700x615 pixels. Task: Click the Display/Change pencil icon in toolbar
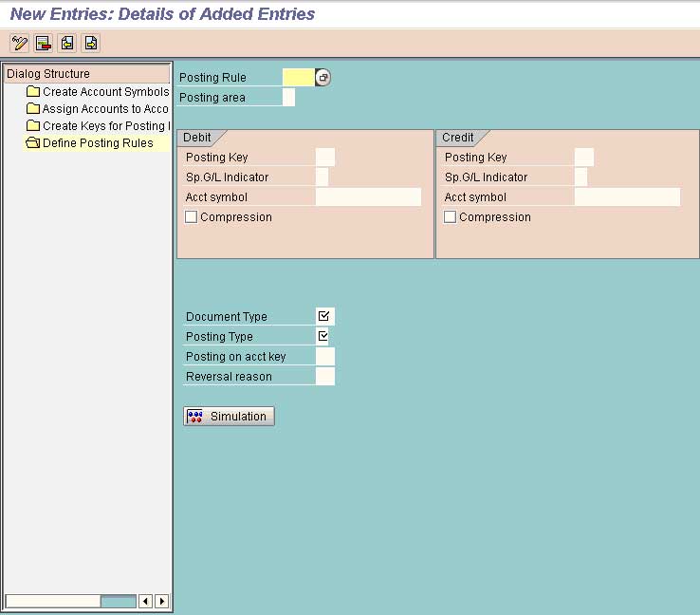pos(19,43)
